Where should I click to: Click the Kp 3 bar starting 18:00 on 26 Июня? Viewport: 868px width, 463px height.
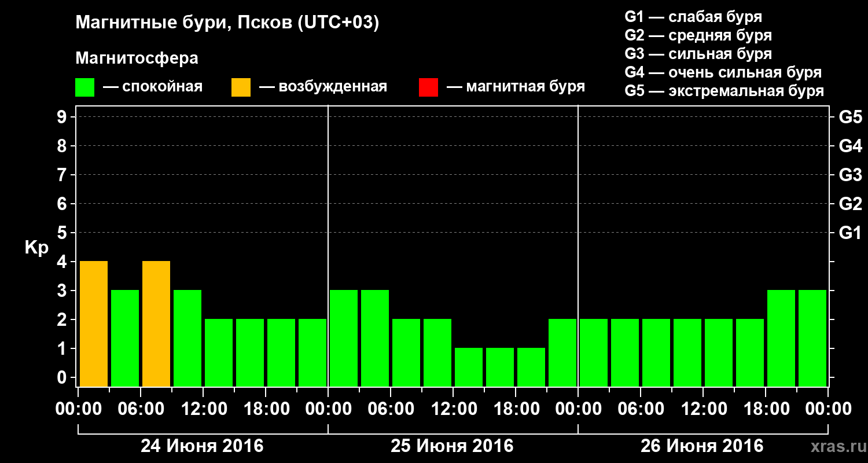781,338
